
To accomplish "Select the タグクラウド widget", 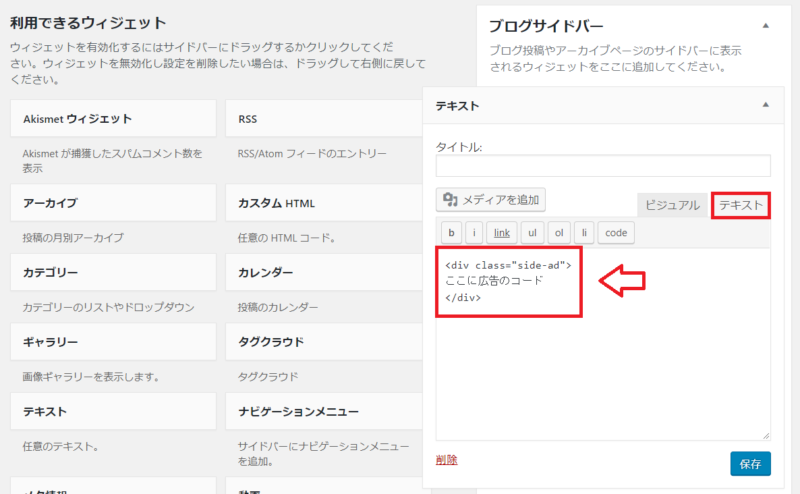I will (324, 341).
